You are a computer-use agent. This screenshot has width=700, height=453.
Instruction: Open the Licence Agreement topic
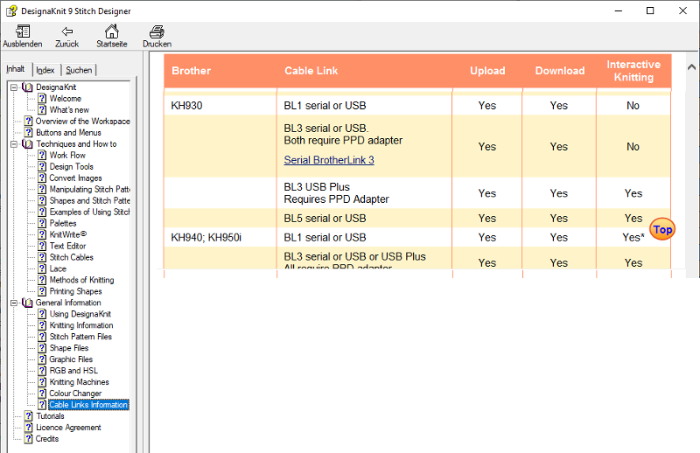68,427
